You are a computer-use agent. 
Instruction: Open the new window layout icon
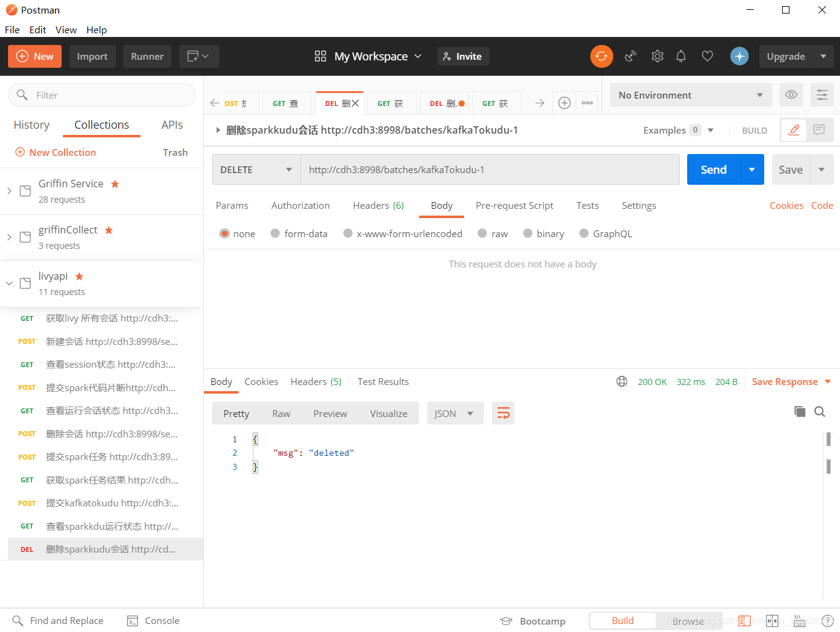pos(198,56)
